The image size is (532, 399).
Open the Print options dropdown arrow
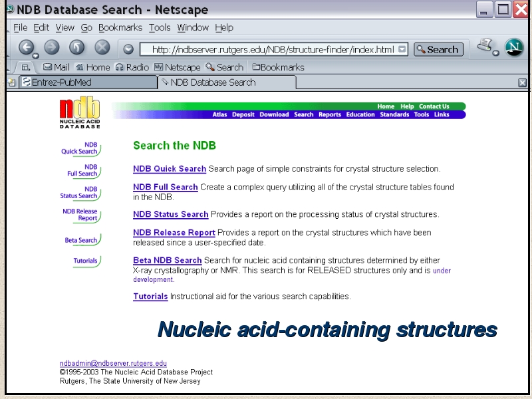tap(495, 53)
